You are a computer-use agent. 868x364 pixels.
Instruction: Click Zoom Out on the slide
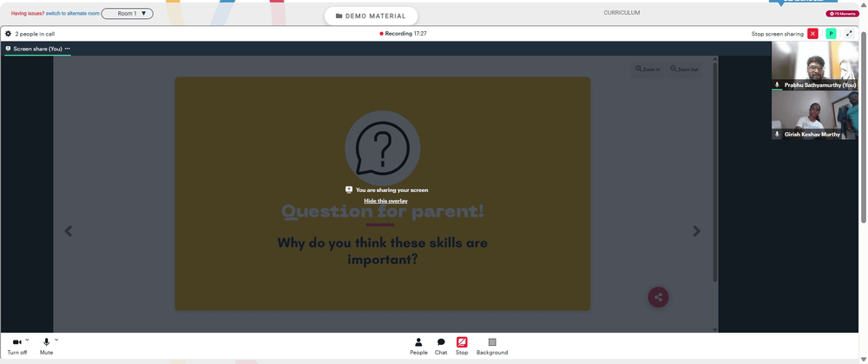[x=684, y=69]
